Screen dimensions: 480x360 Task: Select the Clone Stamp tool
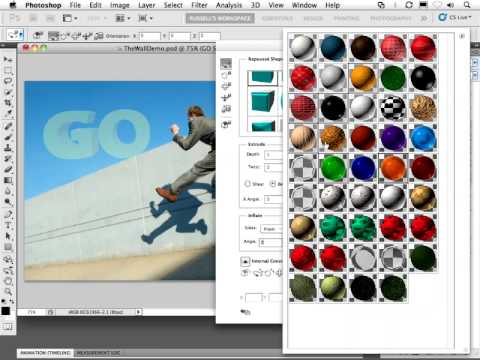(x=8, y=148)
